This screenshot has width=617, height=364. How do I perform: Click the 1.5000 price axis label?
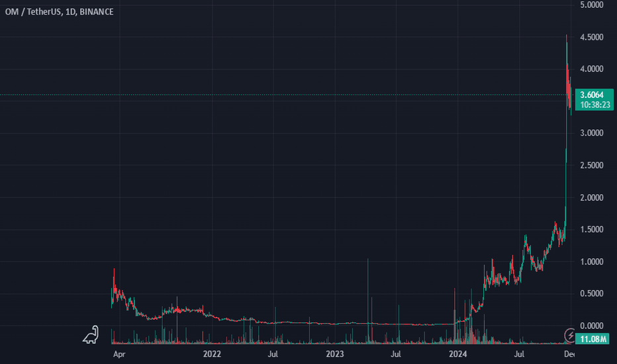pyautogui.click(x=592, y=230)
